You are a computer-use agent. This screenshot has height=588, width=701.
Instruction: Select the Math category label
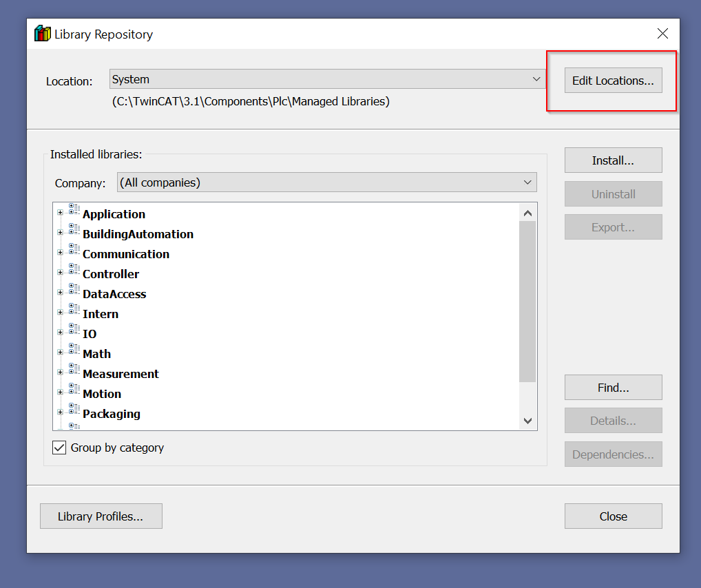[96, 354]
